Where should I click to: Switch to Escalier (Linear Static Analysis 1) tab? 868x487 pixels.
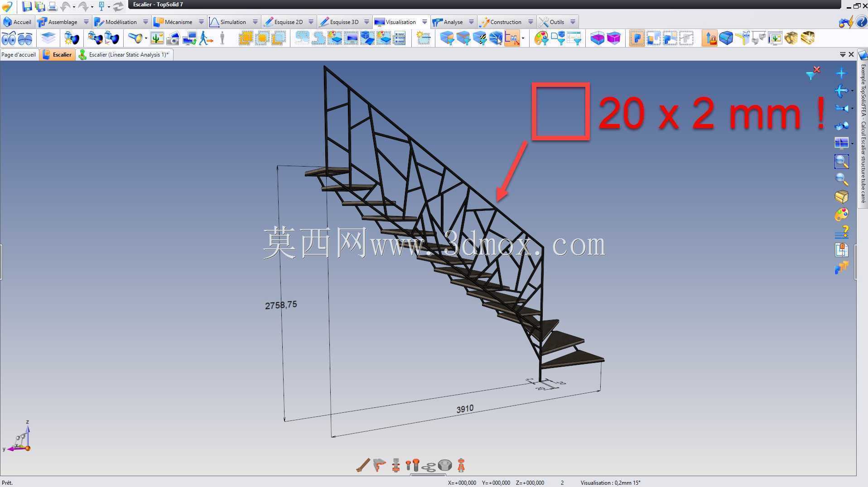(x=125, y=55)
